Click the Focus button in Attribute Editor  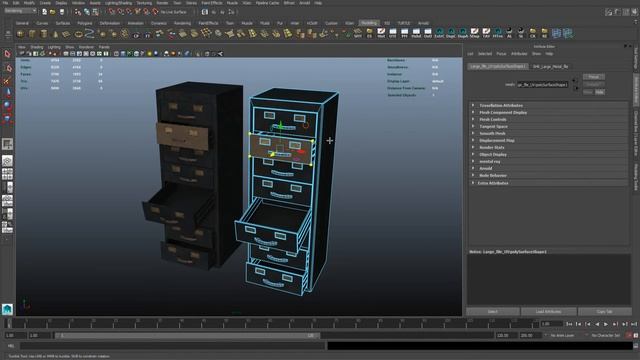tap(593, 77)
